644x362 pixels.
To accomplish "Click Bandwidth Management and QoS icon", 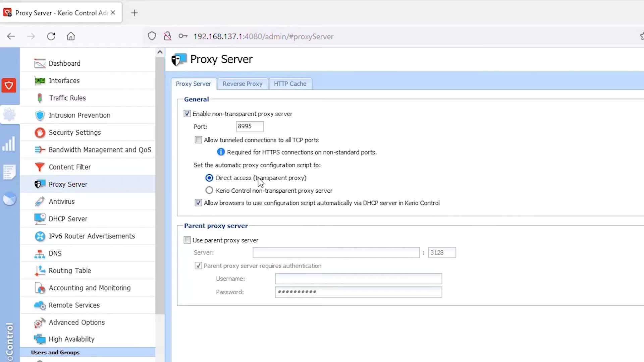I will point(40,150).
